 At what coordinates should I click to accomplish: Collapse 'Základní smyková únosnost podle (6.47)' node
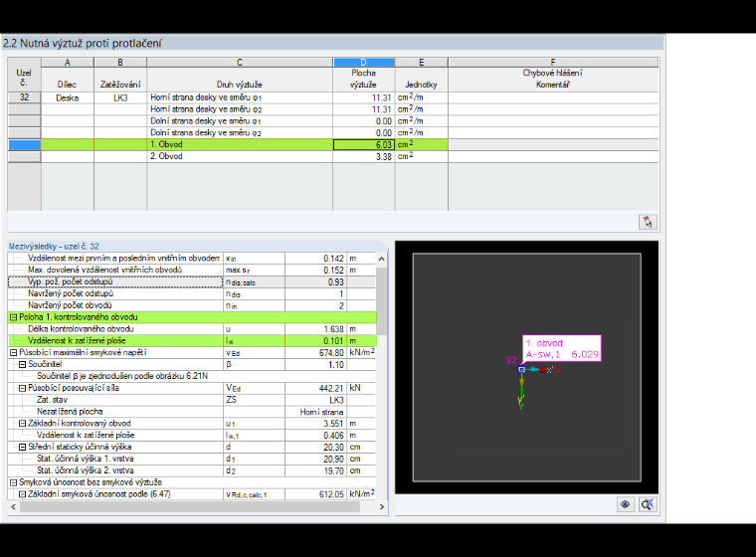(x=22, y=494)
